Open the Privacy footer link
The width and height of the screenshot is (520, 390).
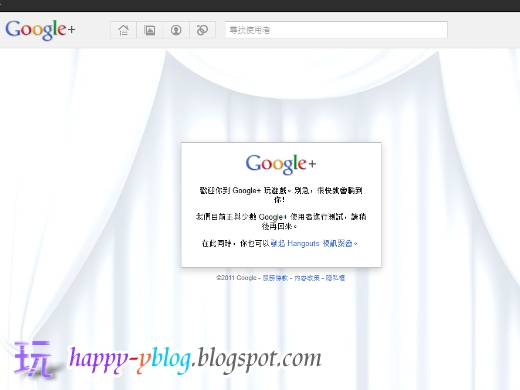click(x=335, y=278)
